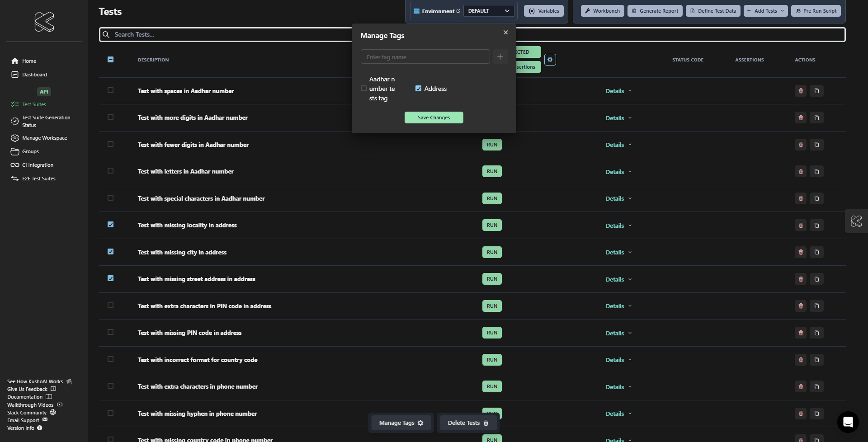Go to CI Integration in sidebar
Screen dimensions: 868x442
[x=38, y=165]
